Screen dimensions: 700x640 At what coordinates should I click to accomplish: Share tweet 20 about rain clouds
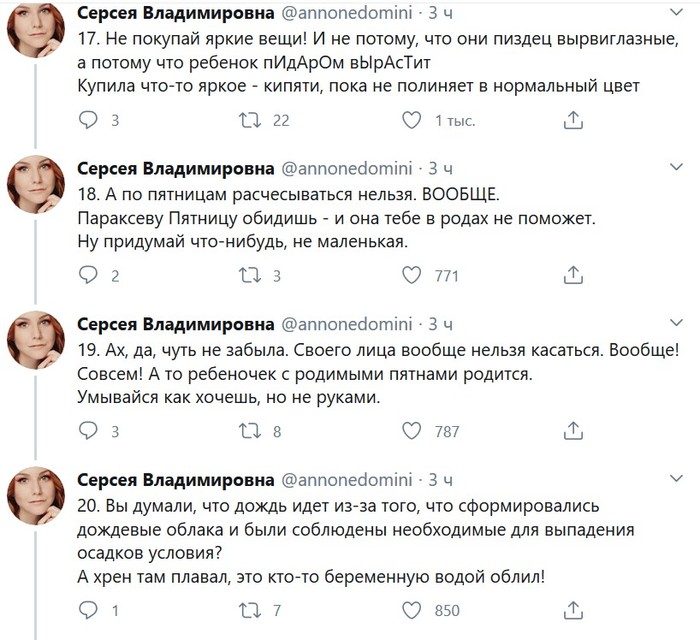(573, 609)
